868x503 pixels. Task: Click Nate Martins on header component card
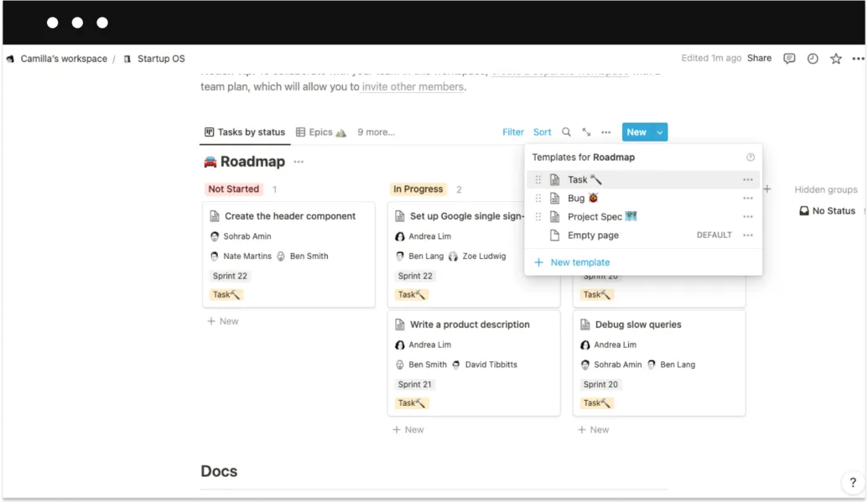pos(241,257)
